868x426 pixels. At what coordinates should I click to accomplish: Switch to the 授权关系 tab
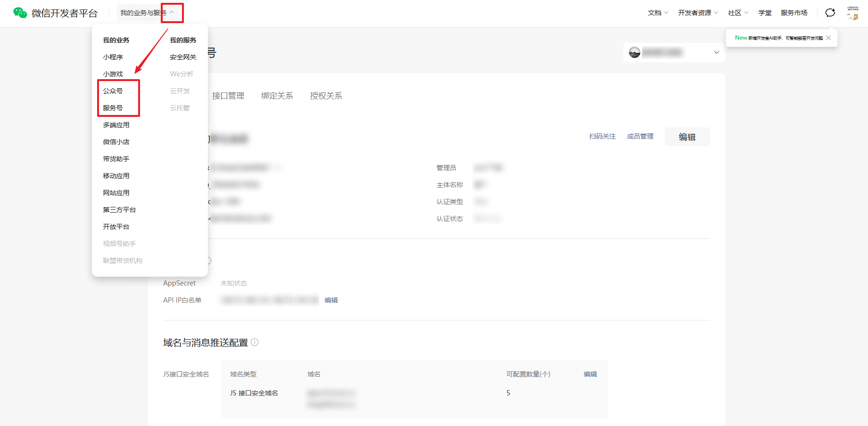click(x=326, y=96)
